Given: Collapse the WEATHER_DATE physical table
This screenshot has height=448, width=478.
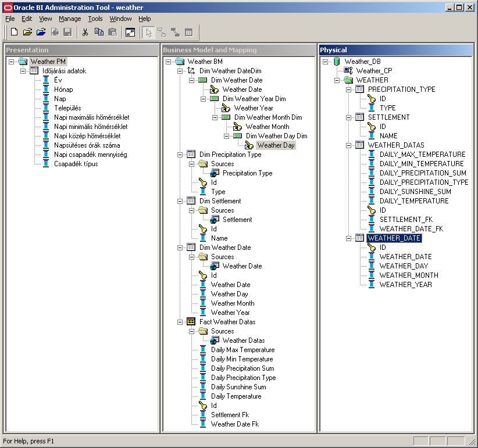Looking at the screenshot, I should click(348, 238).
